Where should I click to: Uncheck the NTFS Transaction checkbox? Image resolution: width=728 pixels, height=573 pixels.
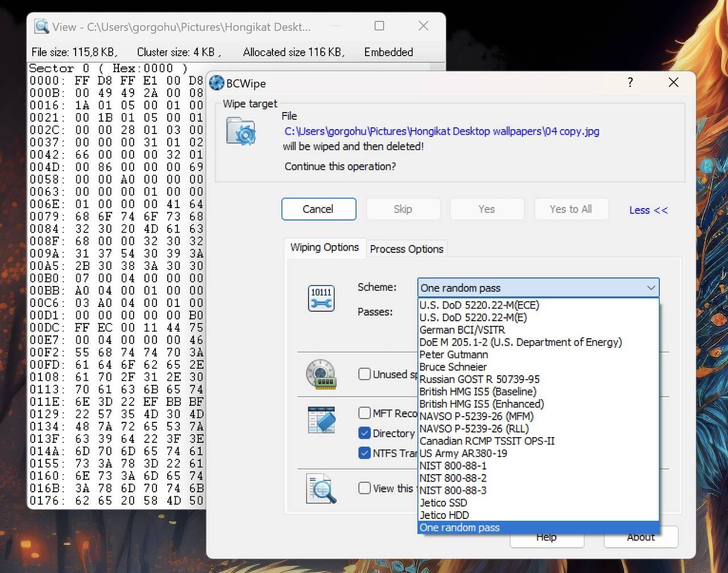365,452
